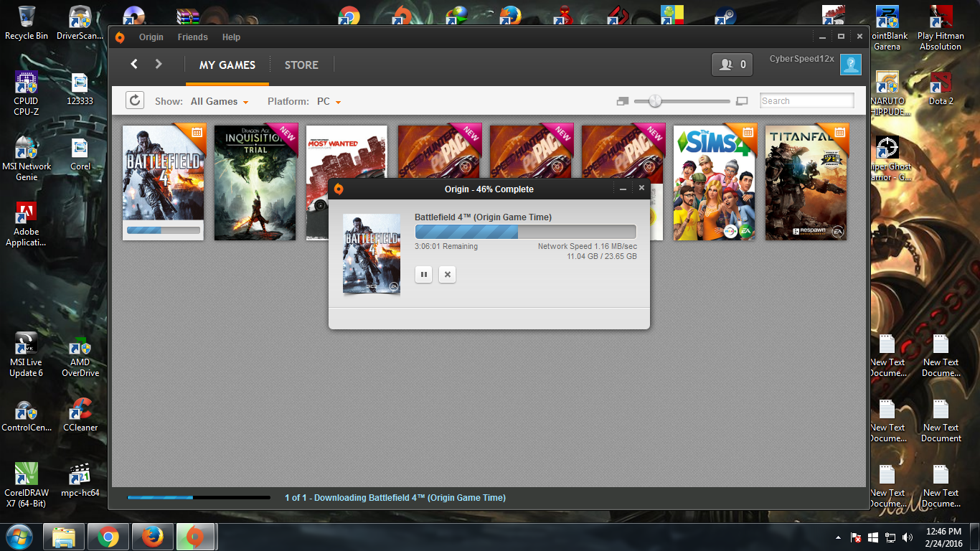Open the 123333 desktop file
980x551 pixels.
tap(80, 89)
